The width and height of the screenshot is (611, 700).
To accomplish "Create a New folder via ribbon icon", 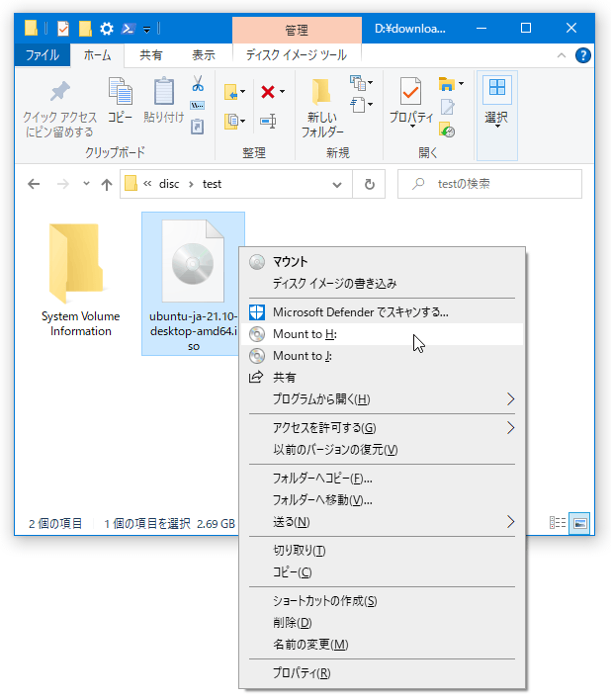I will coord(321,92).
